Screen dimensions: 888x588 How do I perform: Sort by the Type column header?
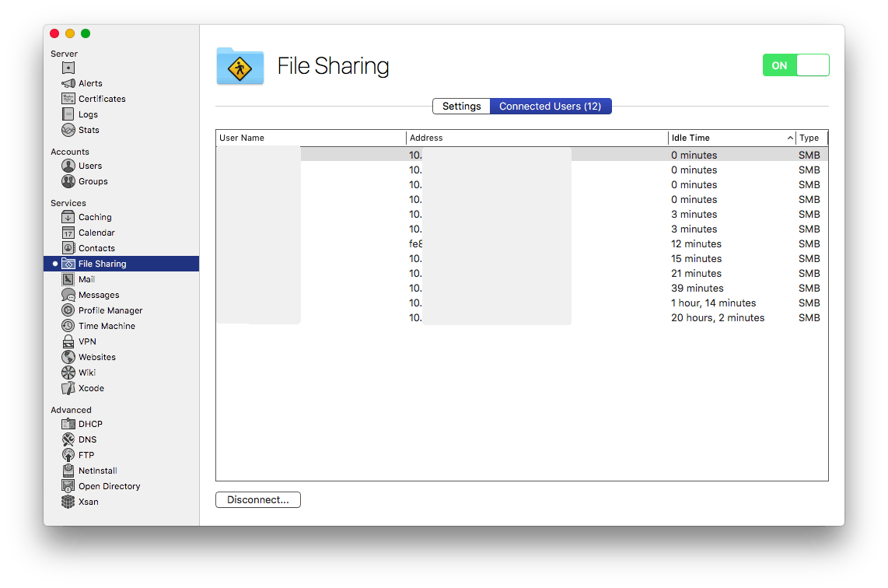click(812, 138)
